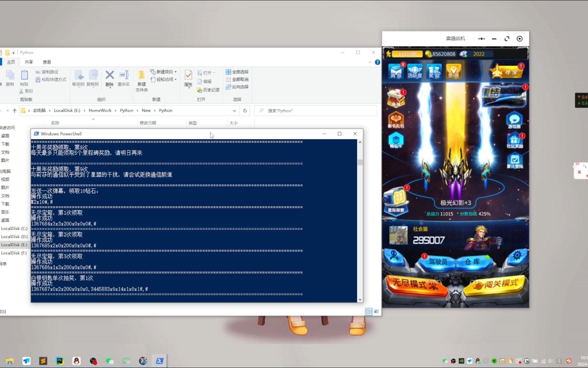Switch to large icons view button
Image resolution: width=588 pixels, height=368 pixels.
pos(376,311)
